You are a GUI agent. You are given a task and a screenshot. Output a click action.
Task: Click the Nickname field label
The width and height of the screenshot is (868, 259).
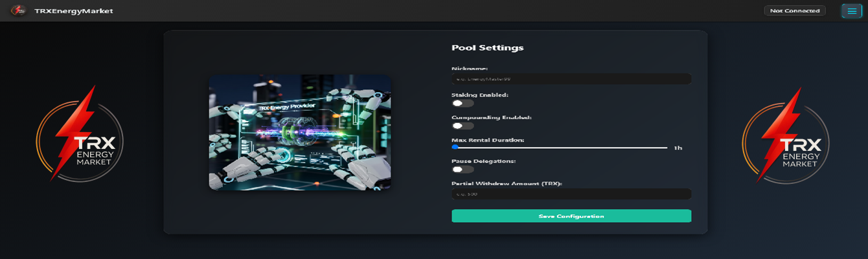pos(469,68)
